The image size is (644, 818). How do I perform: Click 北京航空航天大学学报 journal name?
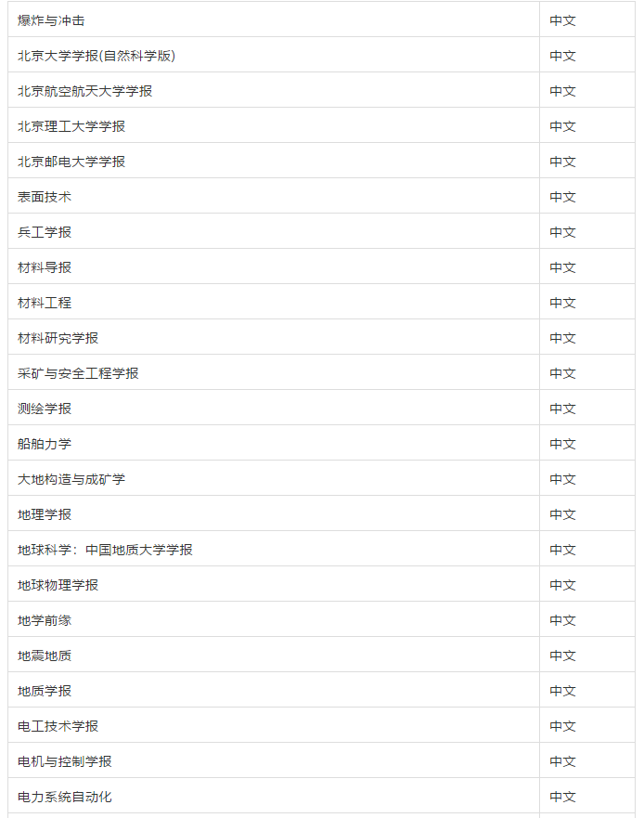point(85,91)
